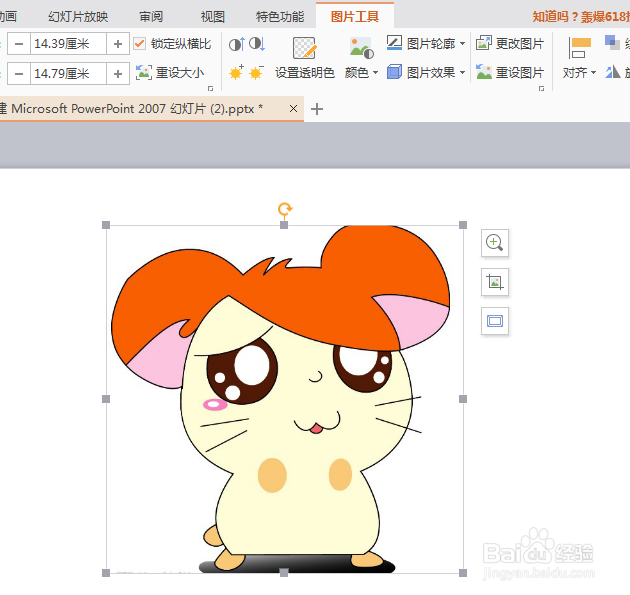Click the top-right resize handle of the picture
Image resolution: width=630 pixels, height=595 pixels.
[x=463, y=225]
